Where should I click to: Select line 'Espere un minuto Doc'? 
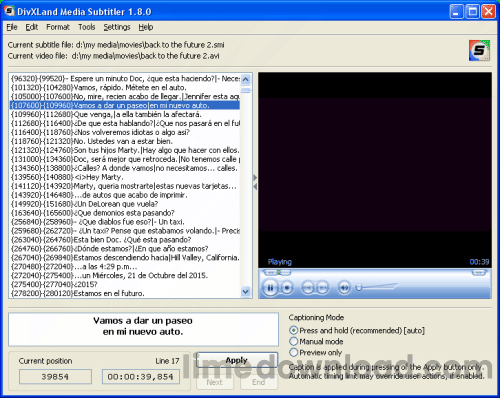click(x=125, y=79)
